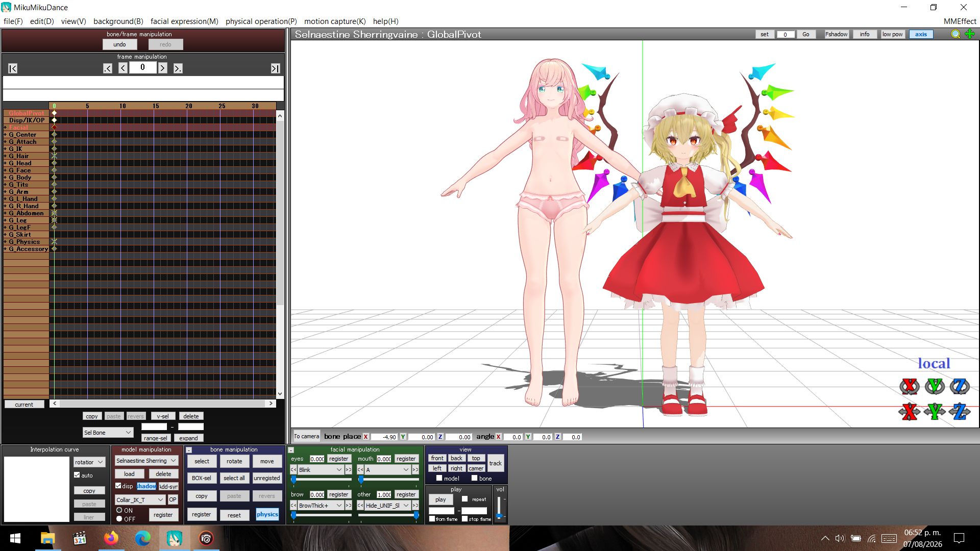Toggle the auto interpolation checkbox

(77, 475)
